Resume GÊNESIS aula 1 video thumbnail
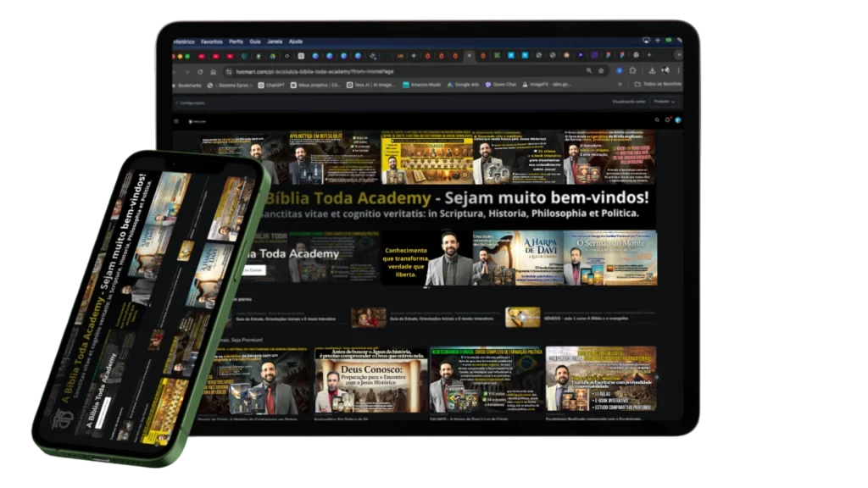The width and height of the screenshot is (868, 488). (522, 317)
